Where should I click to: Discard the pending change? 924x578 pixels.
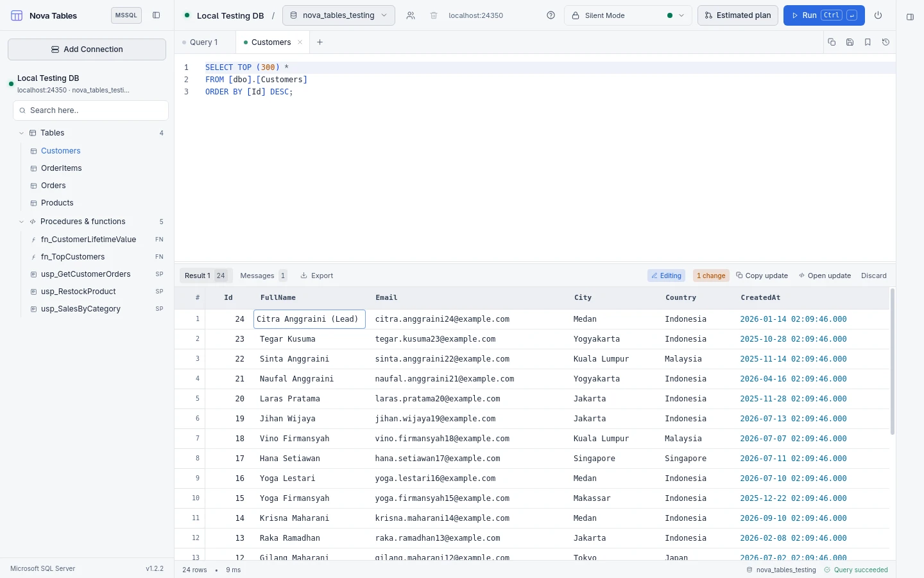[873, 276]
